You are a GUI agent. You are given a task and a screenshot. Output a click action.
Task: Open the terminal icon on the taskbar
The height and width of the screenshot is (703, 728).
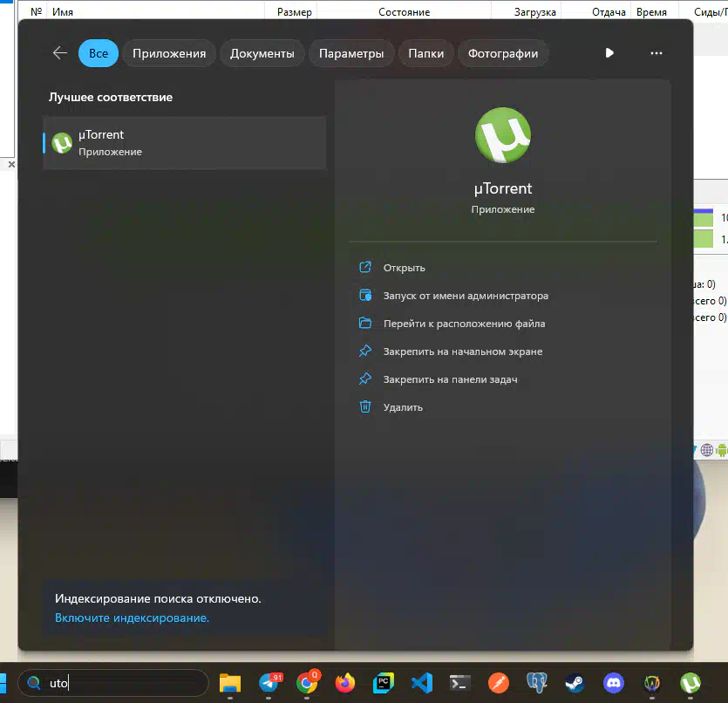coord(460,684)
